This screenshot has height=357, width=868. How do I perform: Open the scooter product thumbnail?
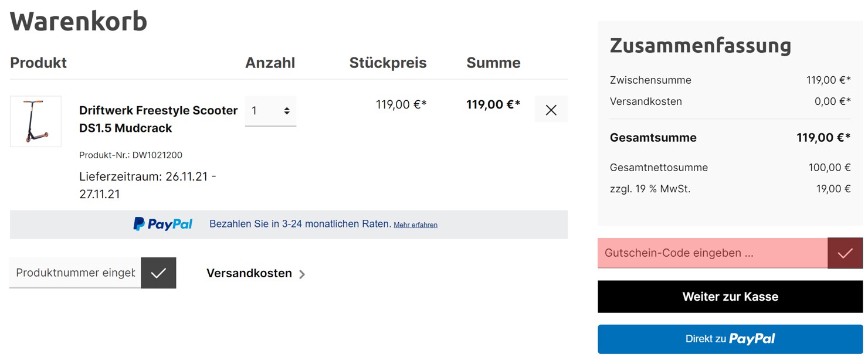(x=36, y=121)
